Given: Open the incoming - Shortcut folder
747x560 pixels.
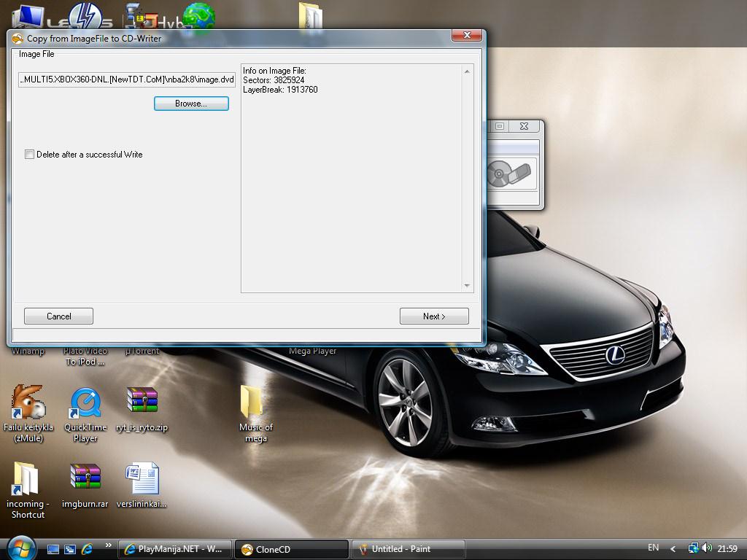Looking at the screenshot, I should [28, 489].
